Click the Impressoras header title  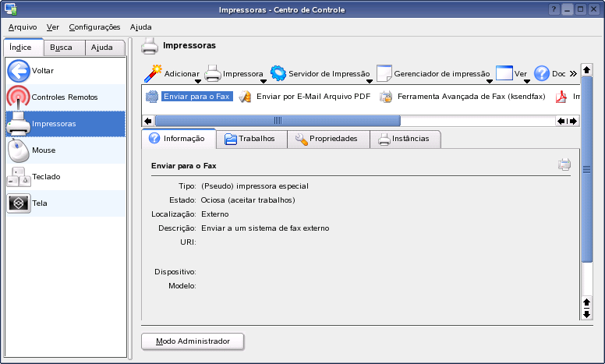189,45
